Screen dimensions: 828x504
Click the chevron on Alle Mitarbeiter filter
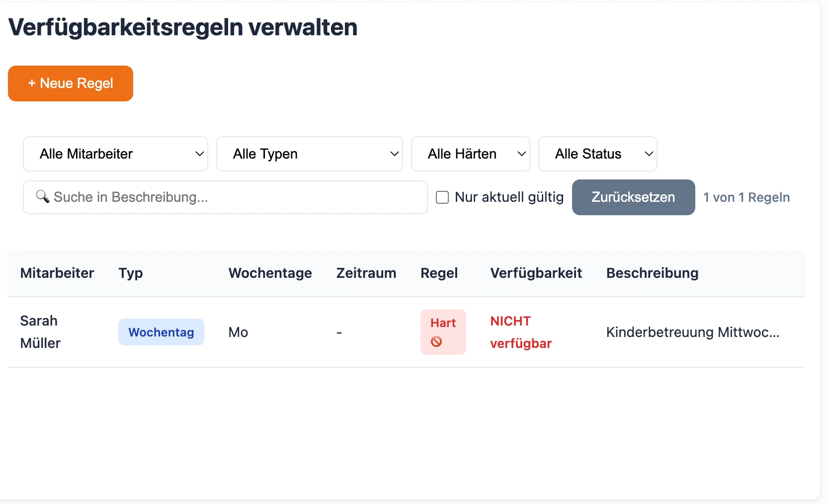[200, 154]
